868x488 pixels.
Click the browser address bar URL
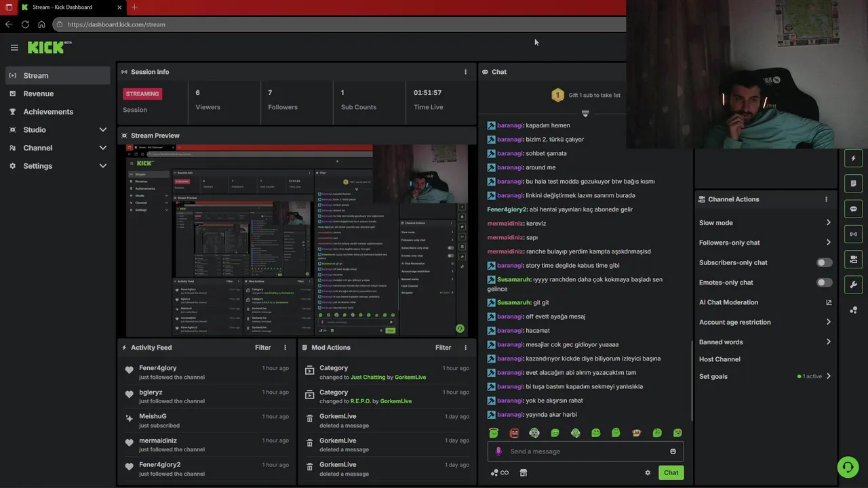(117, 24)
